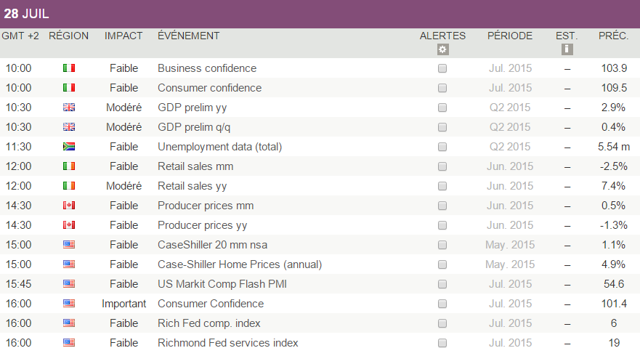
Task: Click the Italy flag beside Business confidence
Action: (x=69, y=68)
